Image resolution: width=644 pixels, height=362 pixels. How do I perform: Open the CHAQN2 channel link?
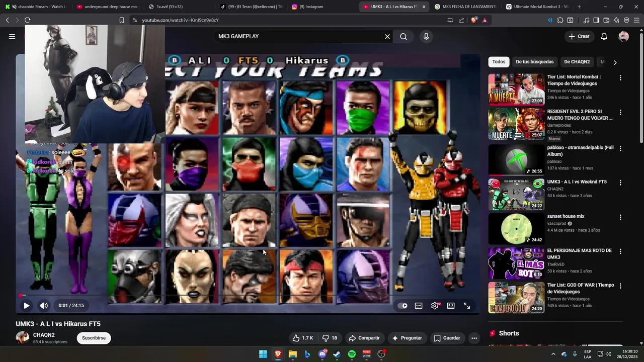[x=44, y=335]
